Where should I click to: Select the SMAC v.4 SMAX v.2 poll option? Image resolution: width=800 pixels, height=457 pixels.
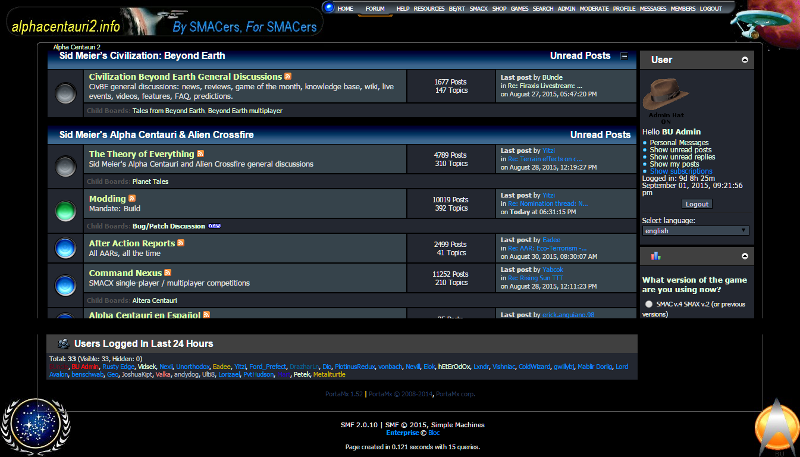[x=648, y=303]
